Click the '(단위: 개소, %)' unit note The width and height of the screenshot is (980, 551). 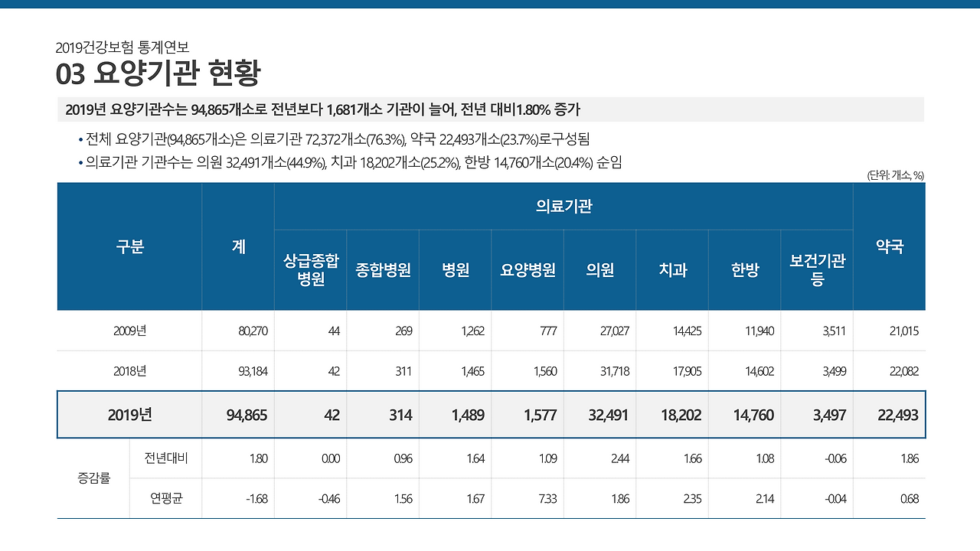coord(895,175)
